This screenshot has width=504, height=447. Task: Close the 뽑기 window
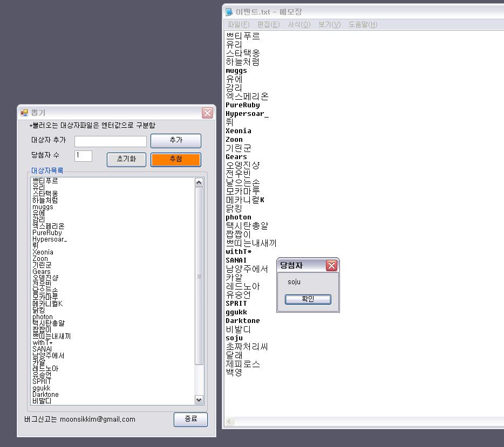click(x=207, y=113)
